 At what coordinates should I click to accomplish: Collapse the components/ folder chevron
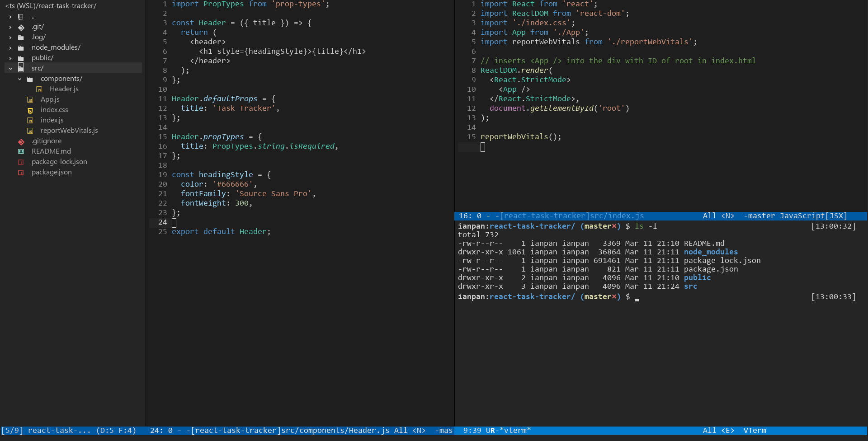[x=19, y=79]
